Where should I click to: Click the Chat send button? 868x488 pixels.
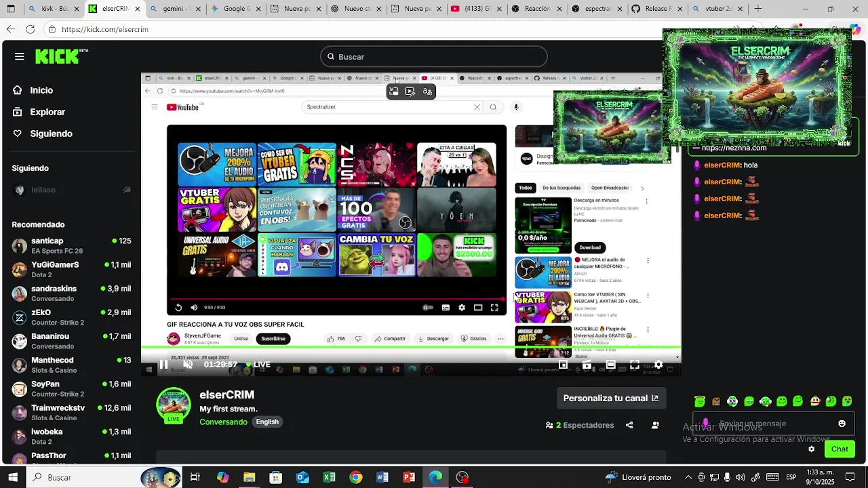[x=840, y=449]
